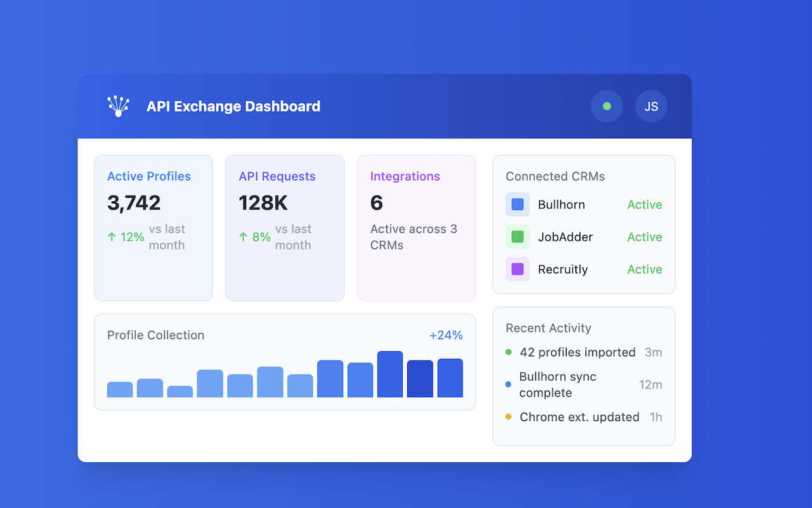Select the Bullhorn CRM name
The width and height of the screenshot is (812, 508).
pos(561,204)
